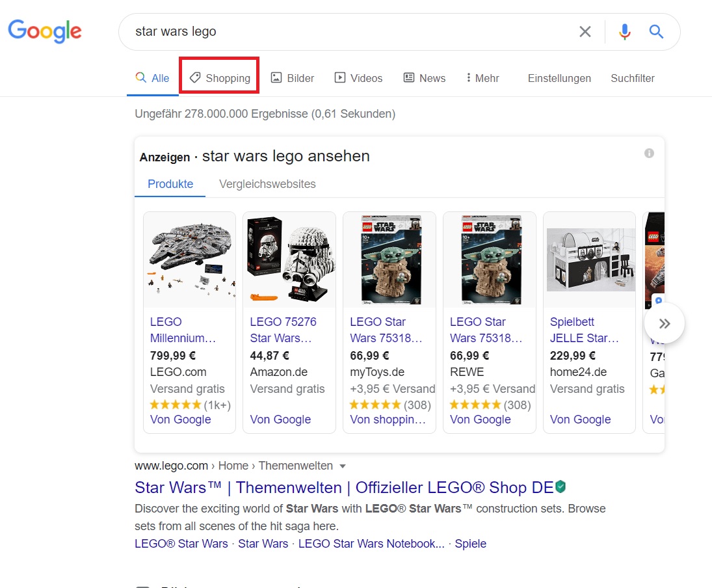712x588 pixels.
Task: Open the LEGO 75276 Star Wars link
Action: tap(283, 330)
